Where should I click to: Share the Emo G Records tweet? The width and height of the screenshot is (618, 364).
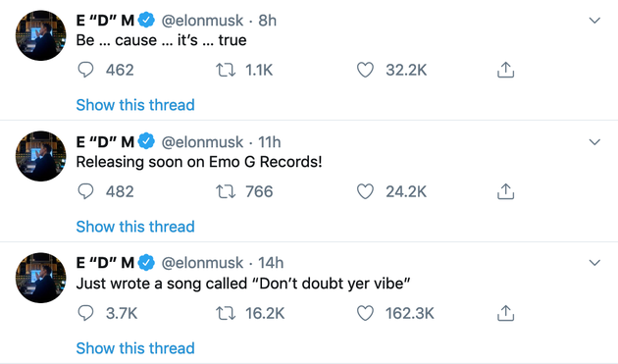pyautogui.click(x=505, y=191)
